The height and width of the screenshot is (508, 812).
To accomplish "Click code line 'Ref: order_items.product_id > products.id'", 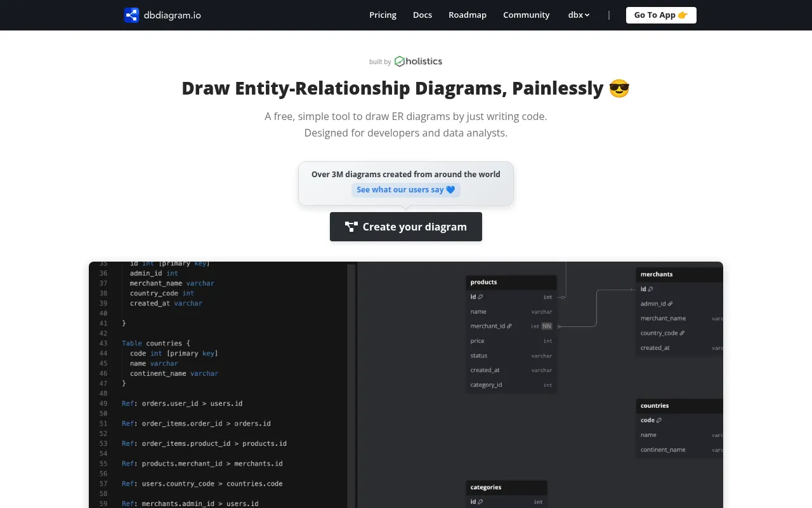I will 204,444.
